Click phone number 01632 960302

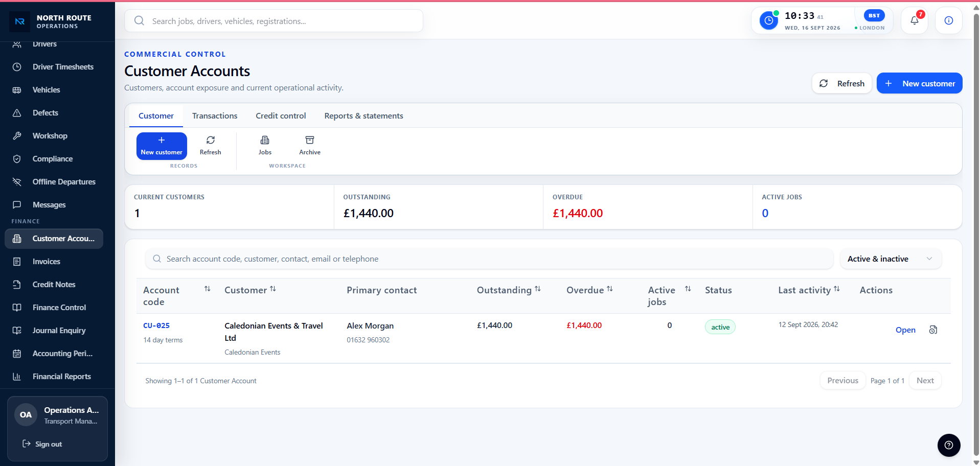point(368,340)
